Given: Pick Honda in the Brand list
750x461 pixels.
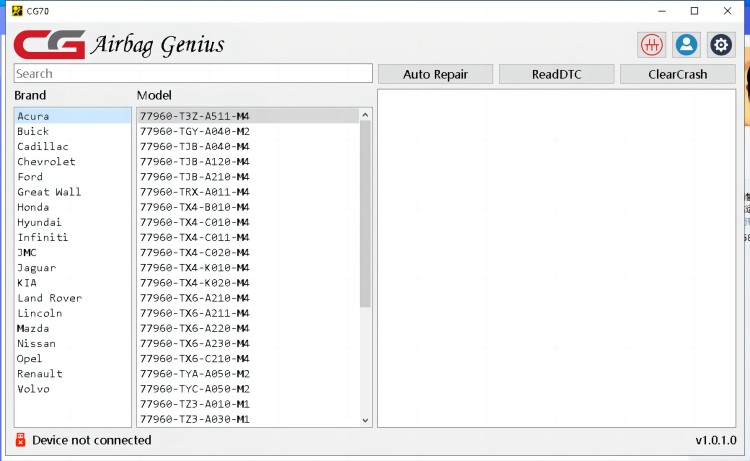Looking at the screenshot, I should (x=73, y=207).
